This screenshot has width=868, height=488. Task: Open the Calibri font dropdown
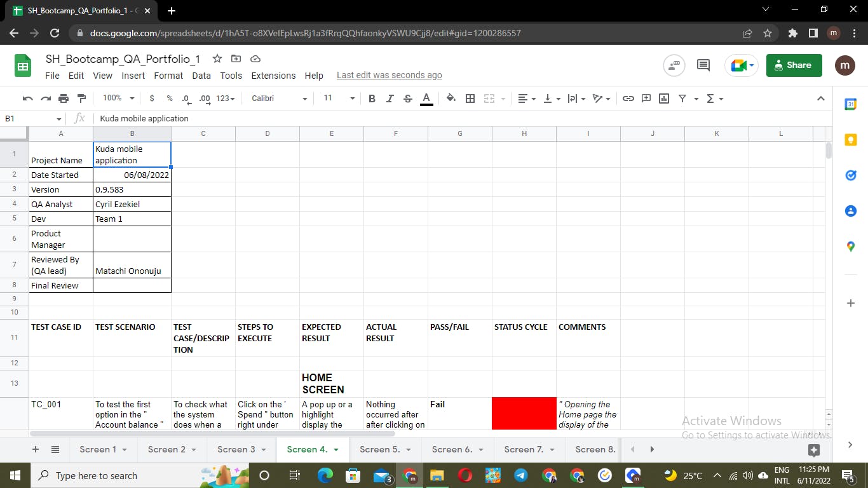click(x=279, y=98)
